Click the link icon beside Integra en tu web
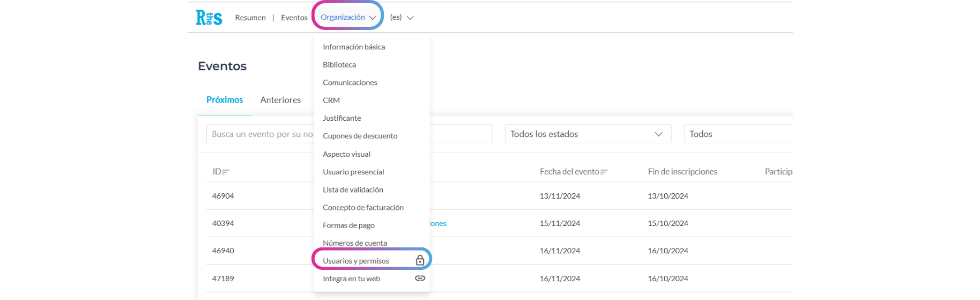Image resolution: width=980 pixels, height=300 pixels. click(x=420, y=279)
